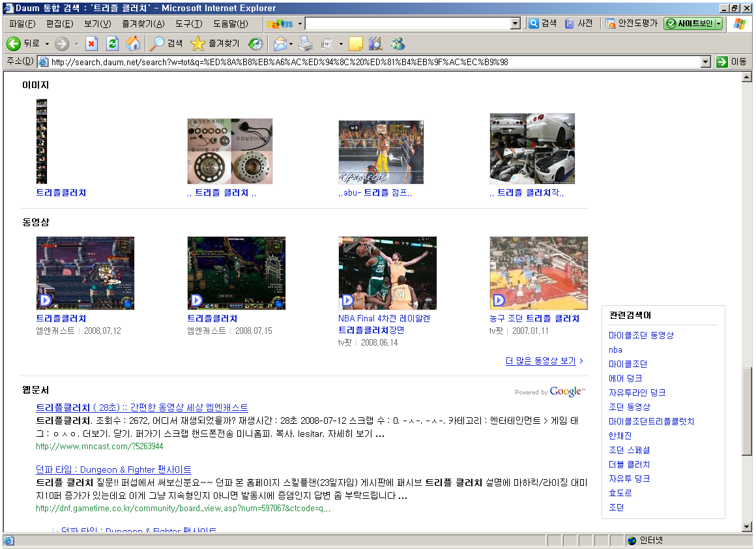This screenshot has width=756, height=549.
Task: Open the 파일(F) menu
Action: (23, 23)
